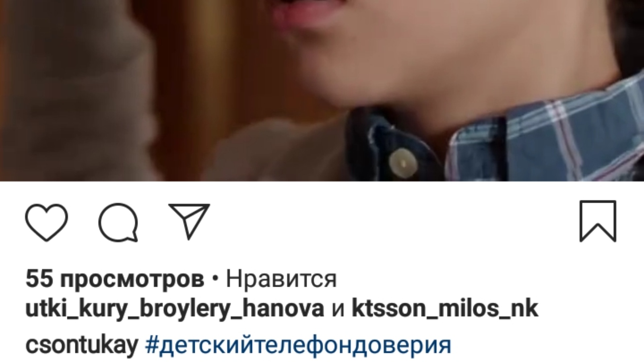
Task: Click the 'Нравится' likes label
Action: (281, 279)
